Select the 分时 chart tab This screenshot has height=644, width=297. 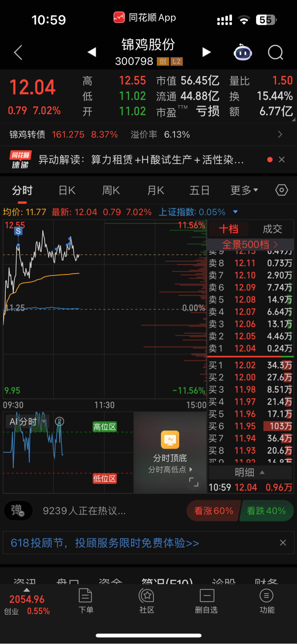22,190
